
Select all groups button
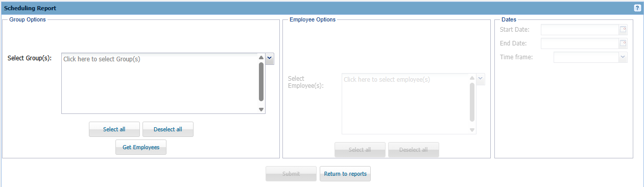(114, 129)
